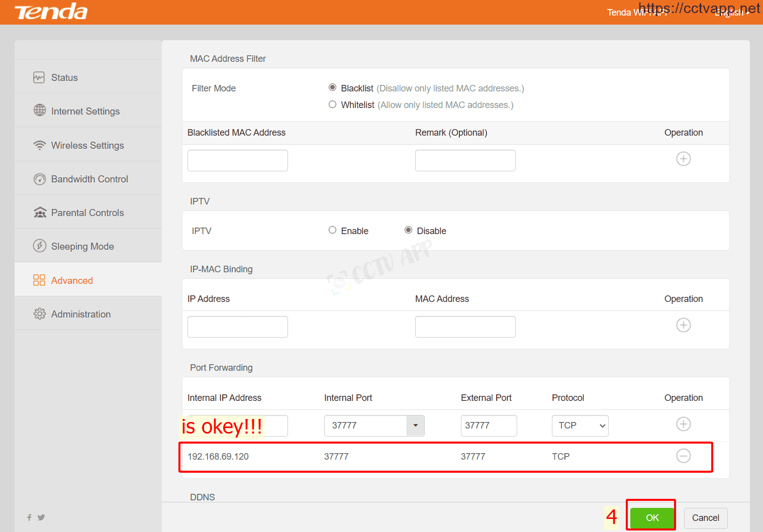Open Status page from sidebar
The image size is (763, 532).
coord(64,78)
